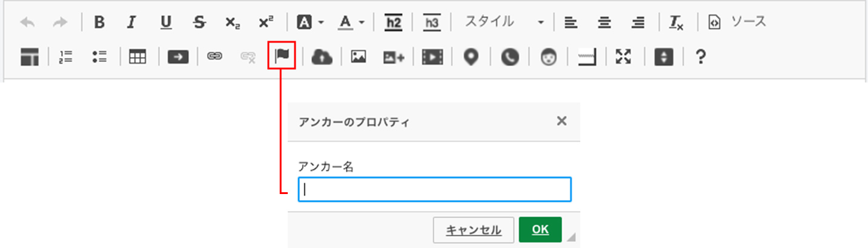
Task: Open the スタイル dropdown
Action: 504,22
